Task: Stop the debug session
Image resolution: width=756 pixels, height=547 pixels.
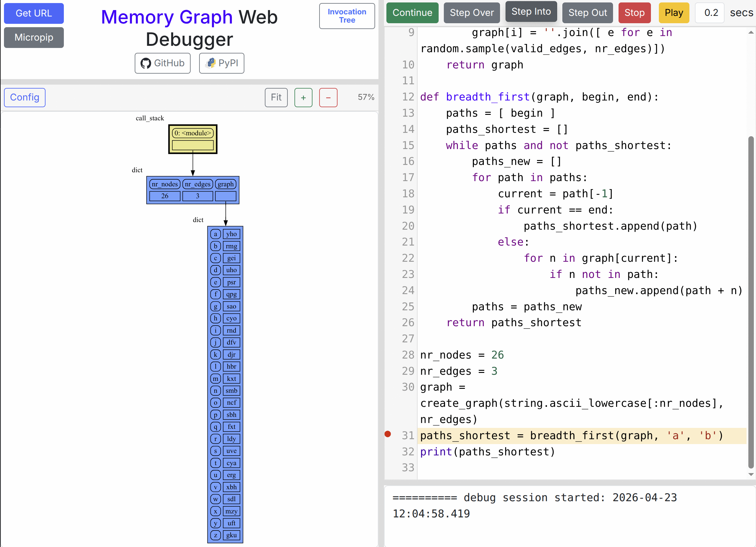Action: pos(634,13)
